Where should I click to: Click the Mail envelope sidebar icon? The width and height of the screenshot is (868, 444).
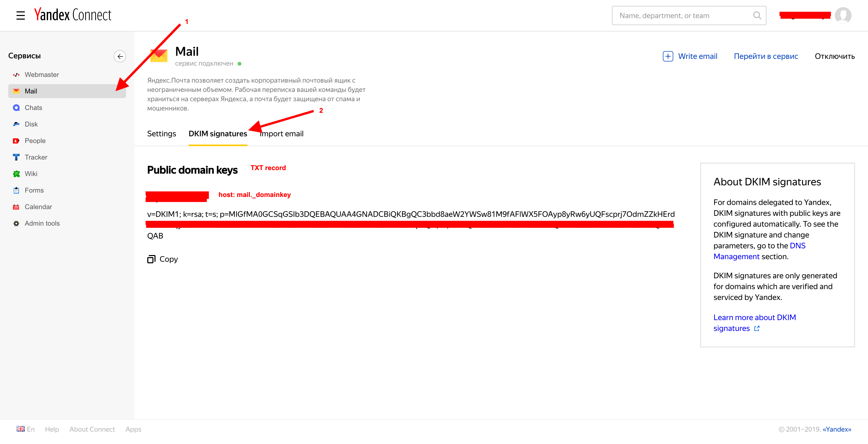(16, 91)
